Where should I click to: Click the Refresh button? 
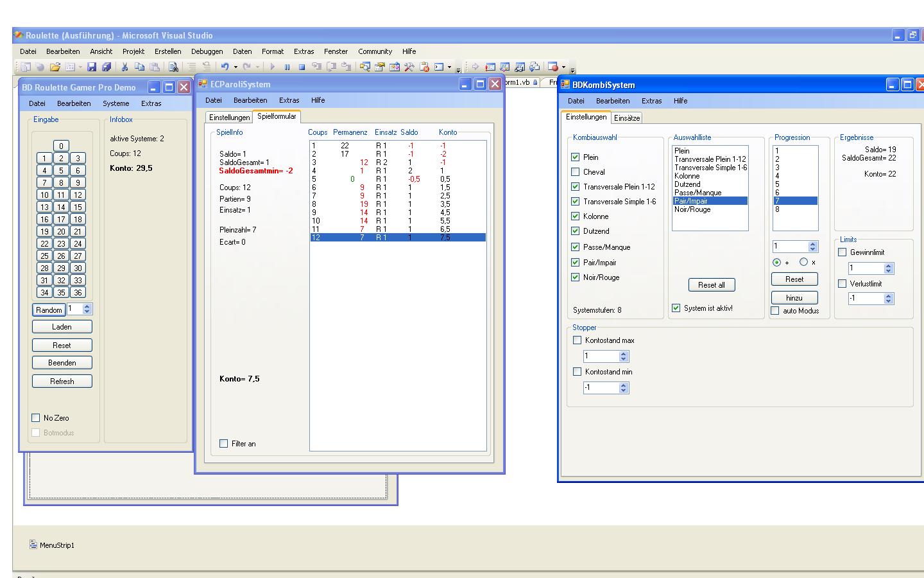pyautogui.click(x=62, y=381)
